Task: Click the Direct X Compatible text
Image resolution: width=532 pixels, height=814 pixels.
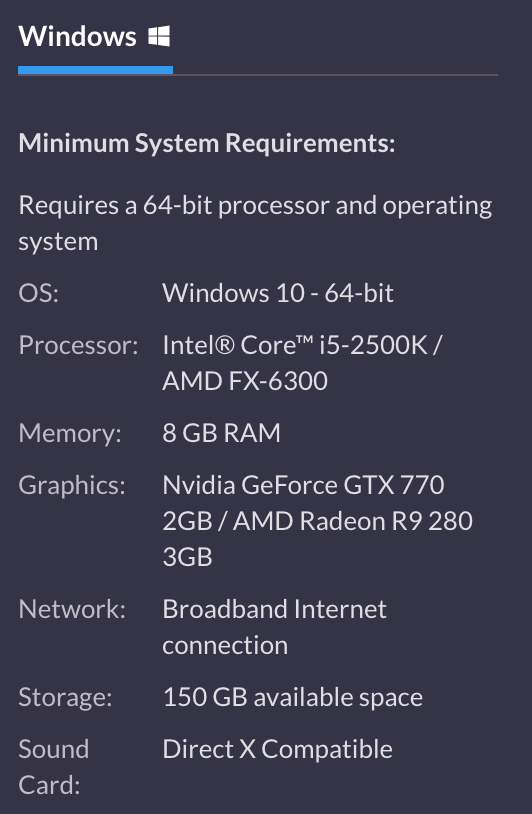Action: point(278,749)
